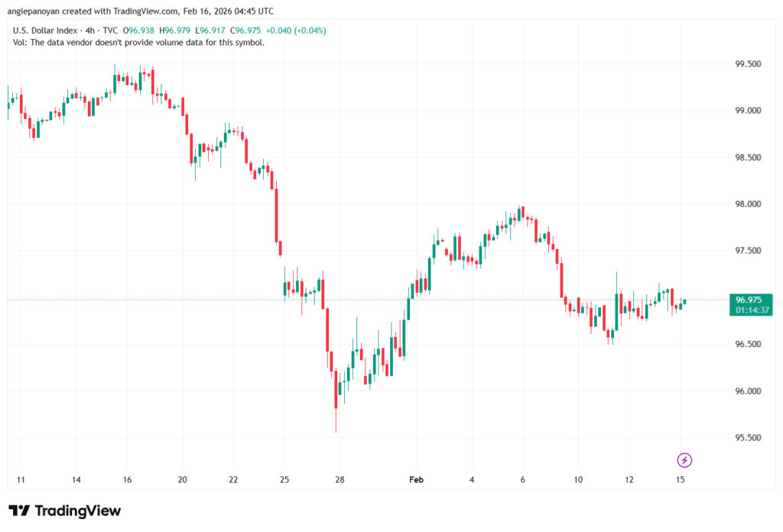
Task: Click the purple lightning bolt icon
Action: 685,459
